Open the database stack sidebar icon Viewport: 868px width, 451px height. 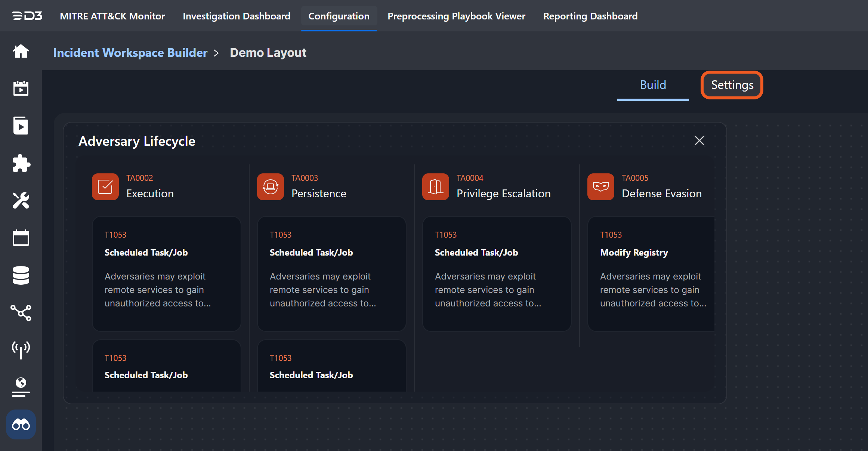(21, 275)
